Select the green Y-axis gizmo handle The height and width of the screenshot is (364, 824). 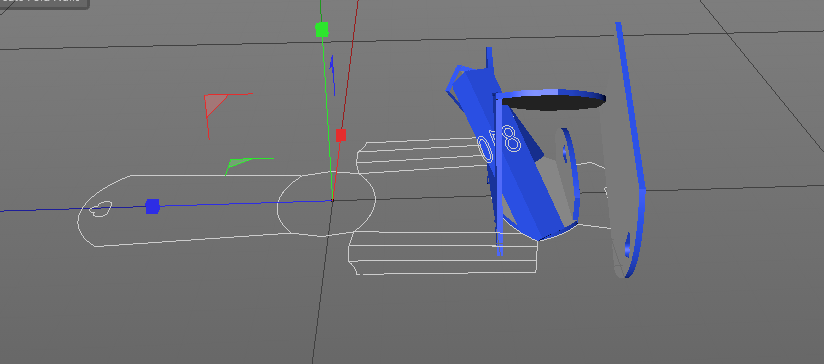pyautogui.click(x=322, y=29)
